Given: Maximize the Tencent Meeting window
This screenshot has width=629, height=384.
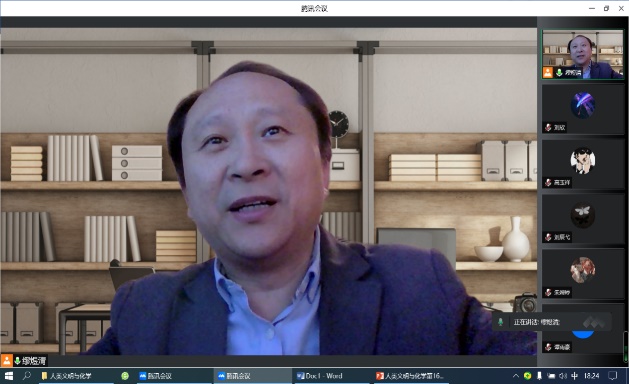Looking at the screenshot, I should coord(607,8).
